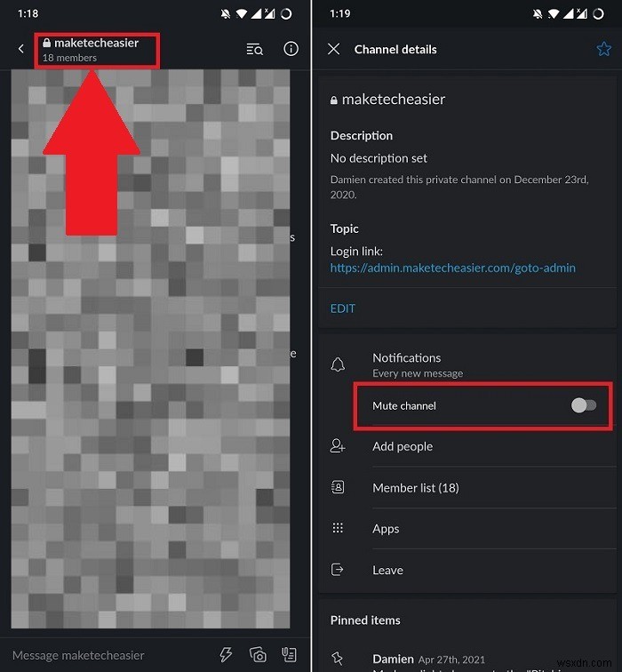Tap the add person icon
This screenshot has width=622, height=672.
pos(338,446)
